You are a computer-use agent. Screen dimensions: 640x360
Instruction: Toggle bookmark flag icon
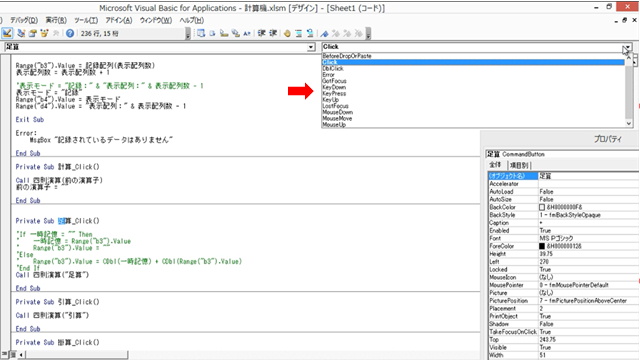point(324,33)
